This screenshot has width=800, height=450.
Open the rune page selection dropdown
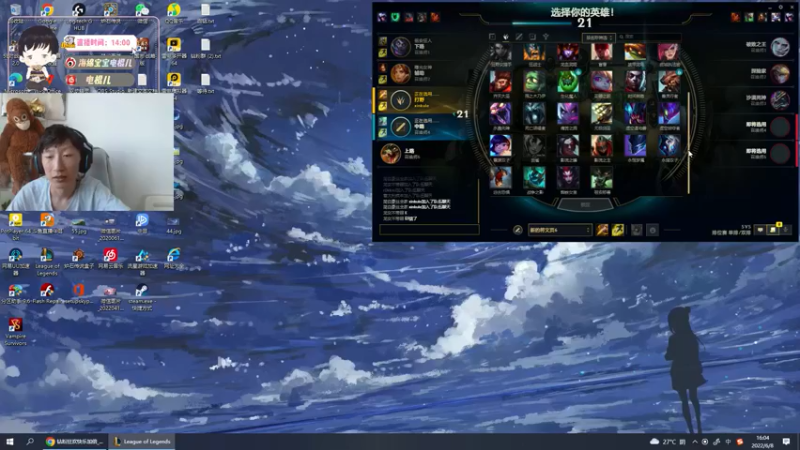pos(560,230)
